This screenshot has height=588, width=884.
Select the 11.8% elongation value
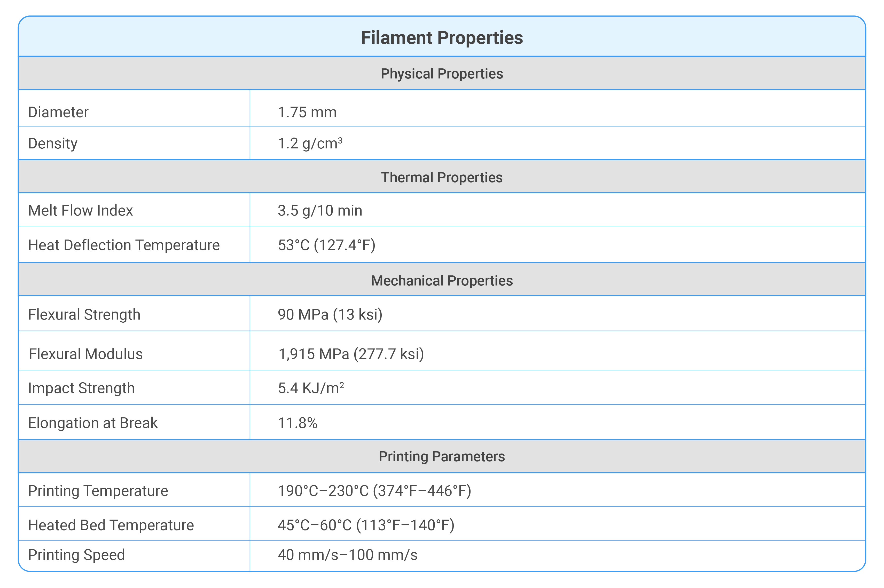(298, 423)
